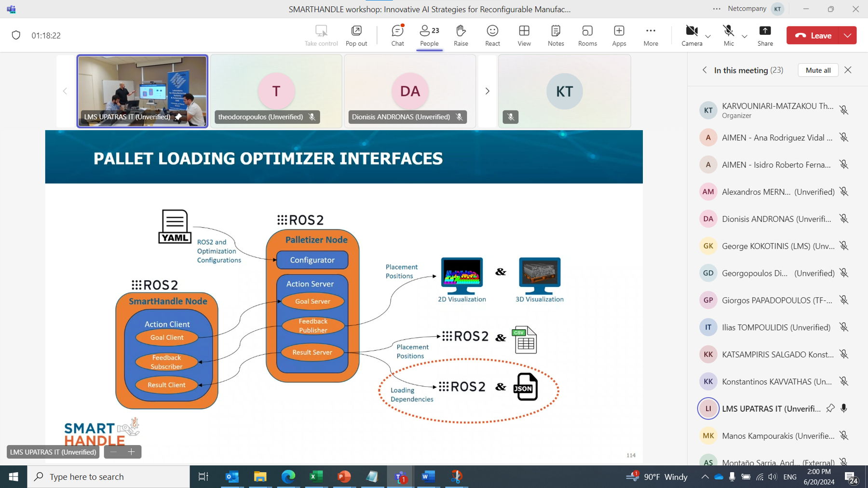Screen dimensions: 868x488
Task: Leave the meeting
Action: [x=814, y=35]
